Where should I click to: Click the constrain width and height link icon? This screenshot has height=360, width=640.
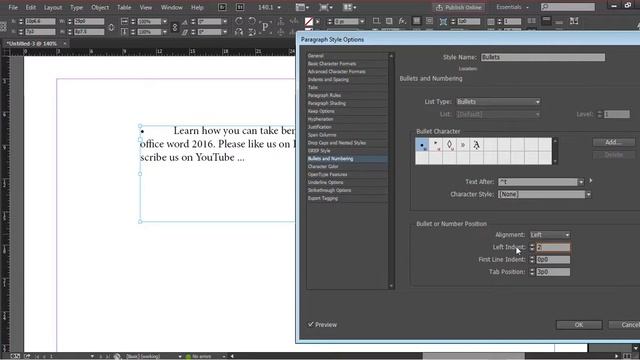111,27
